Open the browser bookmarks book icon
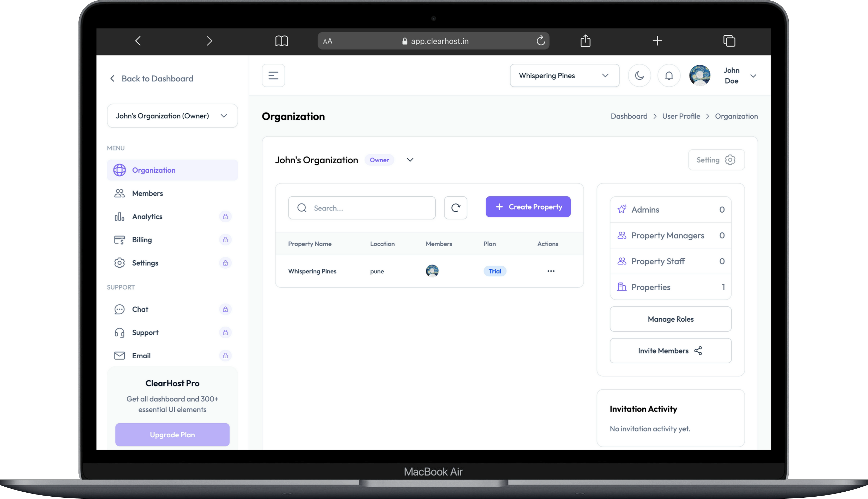This screenshot has width=868, height=499. click(282, 41)
